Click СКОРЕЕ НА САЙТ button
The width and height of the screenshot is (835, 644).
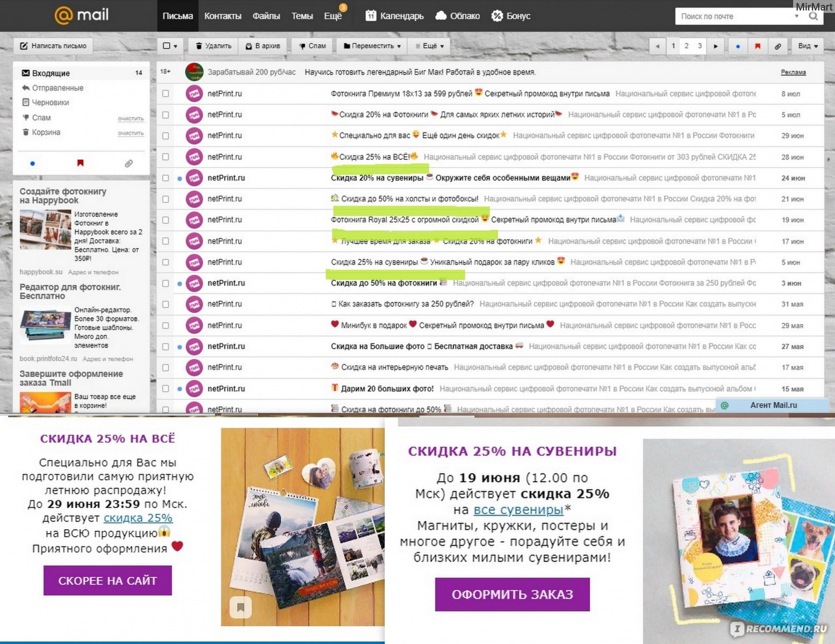[x=107, y=581]
